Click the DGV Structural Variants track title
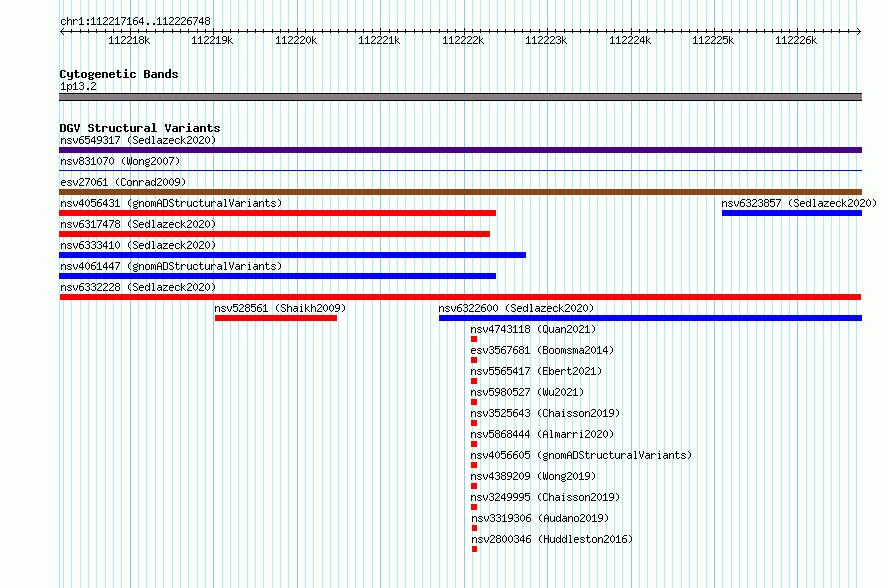Screen dimensions: 890x588 [x=140, y=128]
